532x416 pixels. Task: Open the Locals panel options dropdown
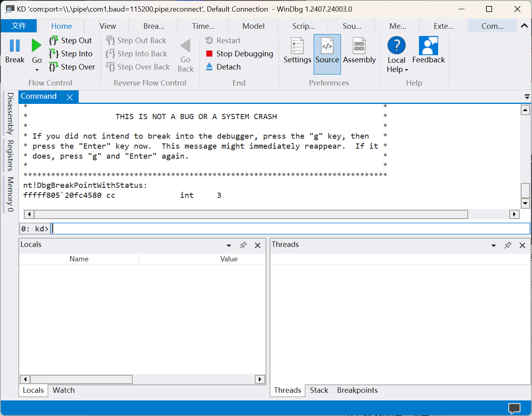(x=229, y=245)
